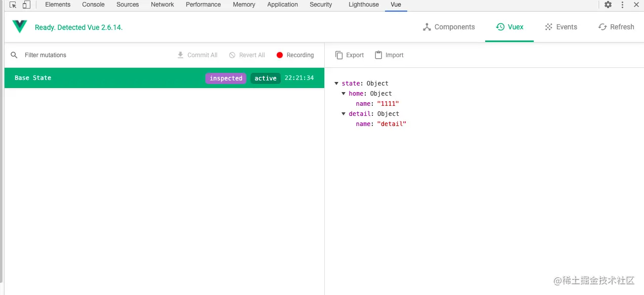Click Revert All button
644x295 pixels.
(x=247, y=55)
